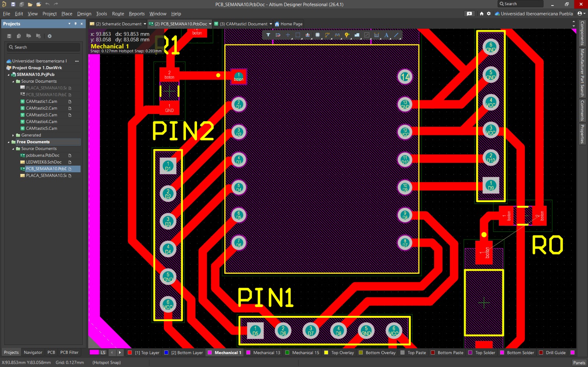Open the File menu
Viewport: 588px width, 367px height.
coord(7,14)
